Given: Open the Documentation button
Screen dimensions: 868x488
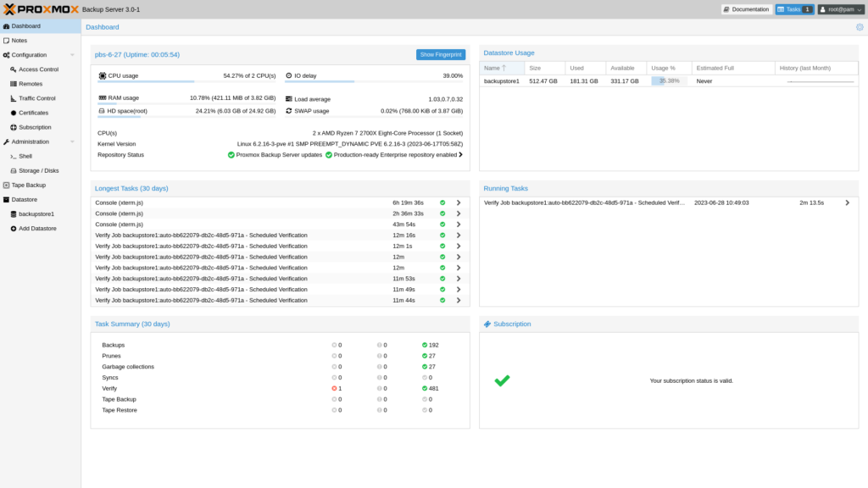Looking at the screenshot, I should tap(747, 9).
